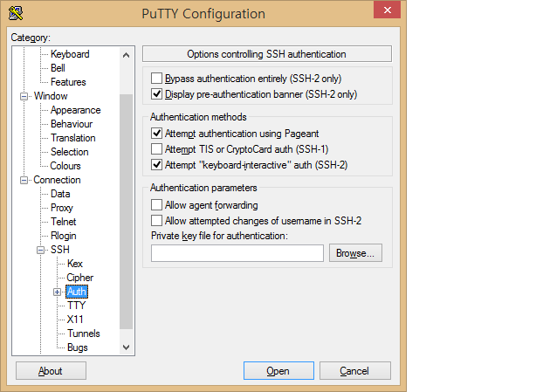The height and width of the screenshot is (392, 536).
Task: Open Tunnels settings category
Action: point(84,334)
